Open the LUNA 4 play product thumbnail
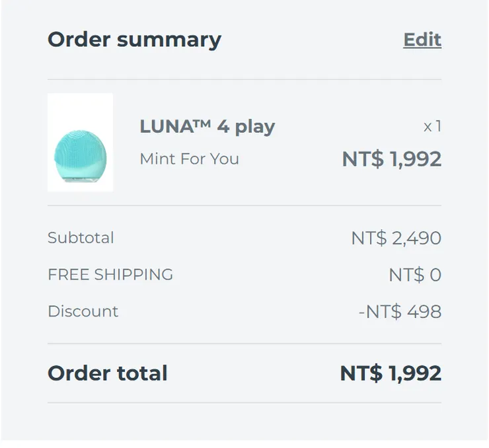489x448 pixels. 80,142
